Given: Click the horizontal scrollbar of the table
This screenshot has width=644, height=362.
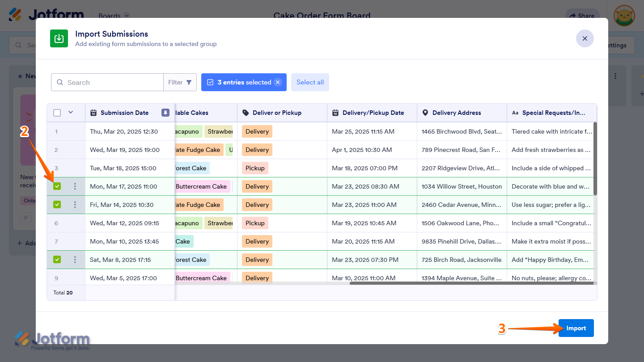Looking at the screenshot, I should point(470,283).
